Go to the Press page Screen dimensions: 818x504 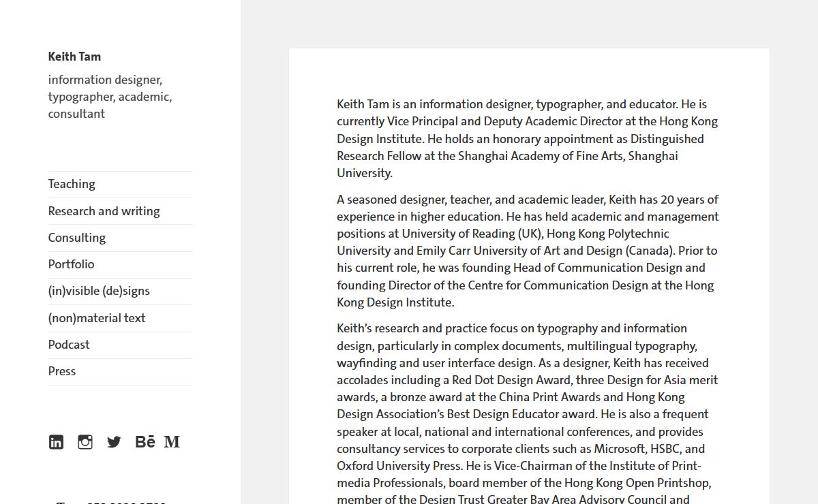[x=62, y=371]
